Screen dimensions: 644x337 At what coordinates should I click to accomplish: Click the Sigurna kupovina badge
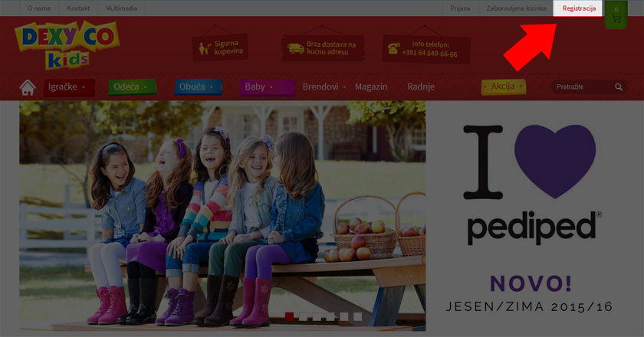pyautogui.click(x=220, y=47)
